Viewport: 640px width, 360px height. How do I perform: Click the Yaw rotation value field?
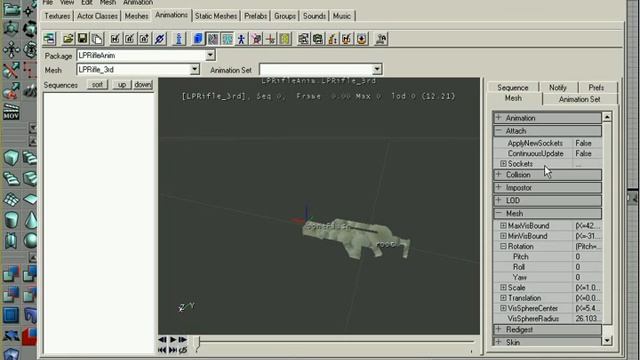pyautogui.click(x=587, y=277)
